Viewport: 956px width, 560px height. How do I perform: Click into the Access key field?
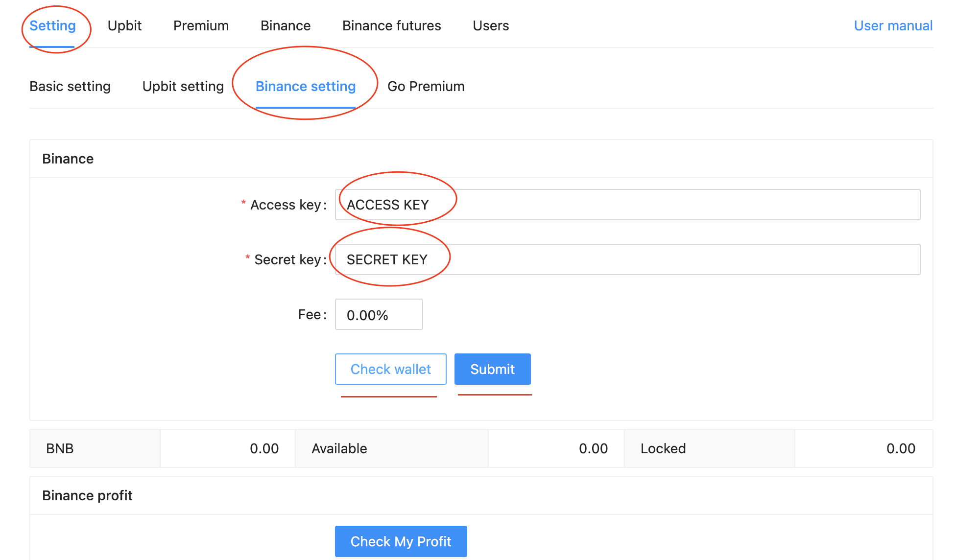coord(627,205)
